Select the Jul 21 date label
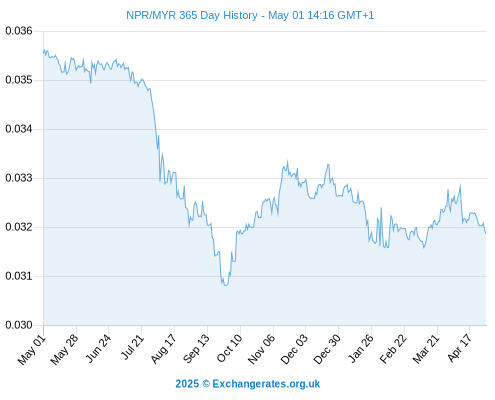495x400 pixels. [x=132, y=347]
